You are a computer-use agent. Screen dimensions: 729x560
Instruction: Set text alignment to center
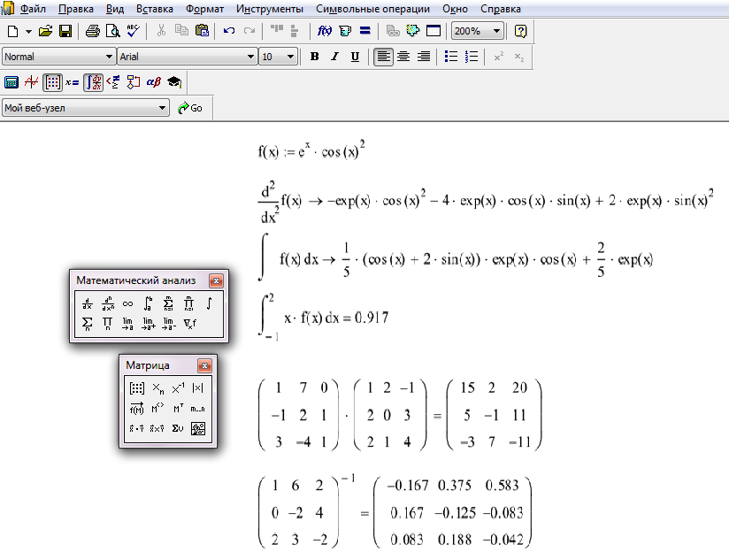(x=403, y=57)
